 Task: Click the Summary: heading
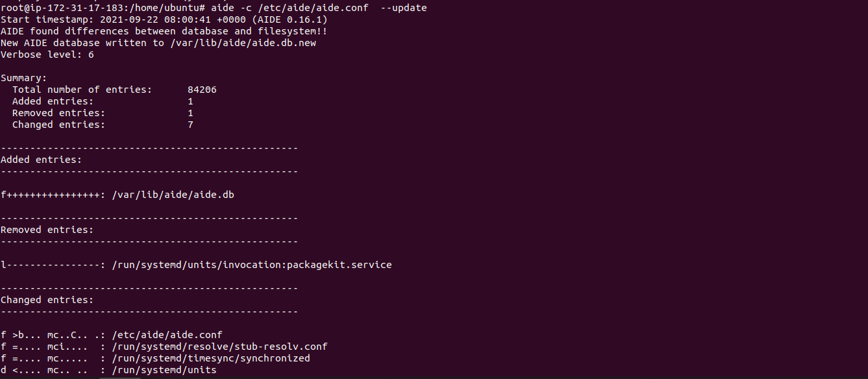[24, 78]
